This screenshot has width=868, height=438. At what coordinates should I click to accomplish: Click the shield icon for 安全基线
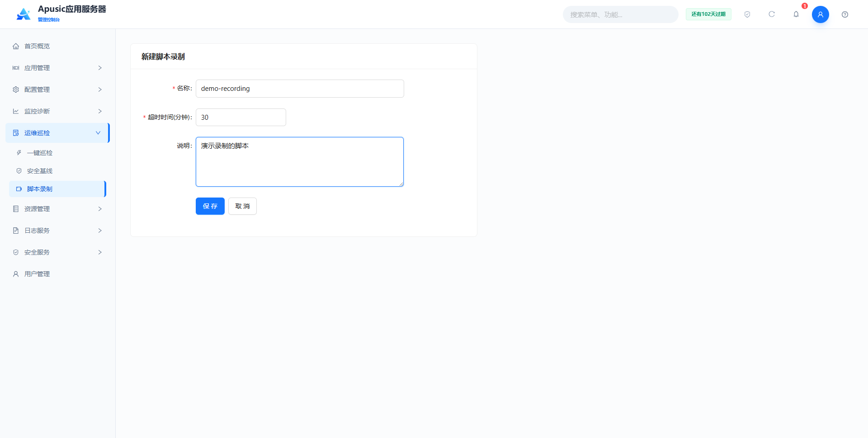[x=19, y=171]
